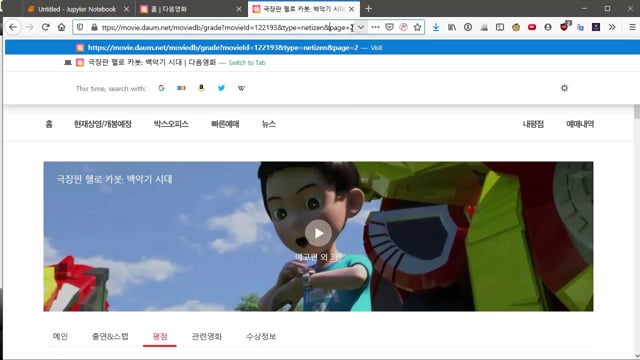The width and height of the screenshot is (640, 360).
Task: Open the browser home page icon
Action: [x=61, y=27]
